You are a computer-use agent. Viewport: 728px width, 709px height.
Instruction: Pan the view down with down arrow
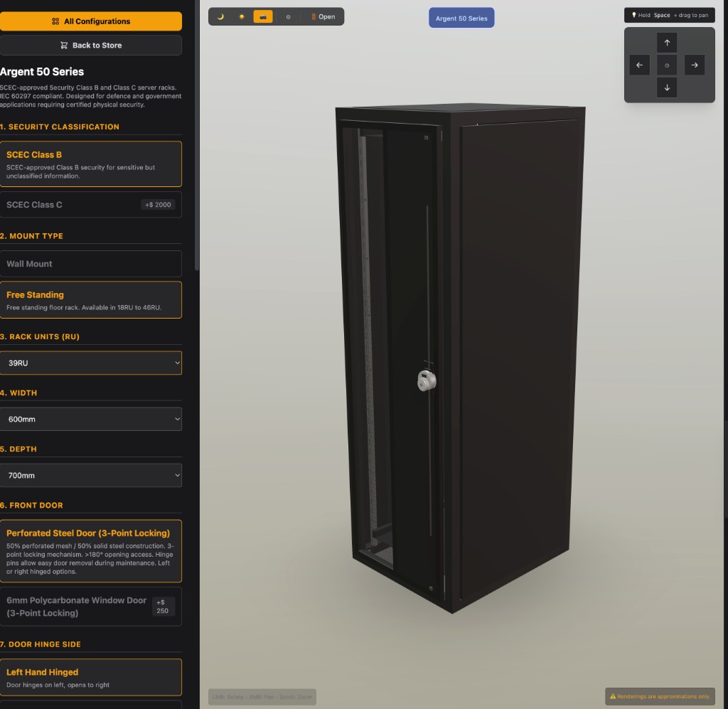[667, 87]
